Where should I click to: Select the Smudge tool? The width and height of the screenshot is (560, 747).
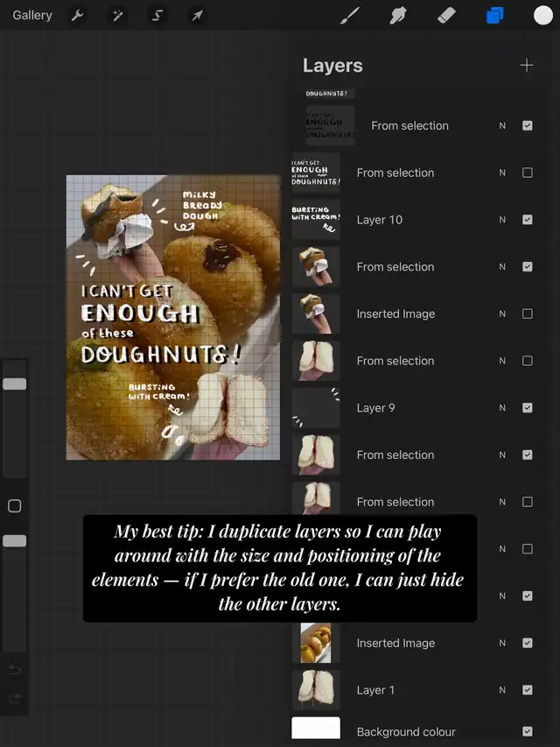[398, 16]
